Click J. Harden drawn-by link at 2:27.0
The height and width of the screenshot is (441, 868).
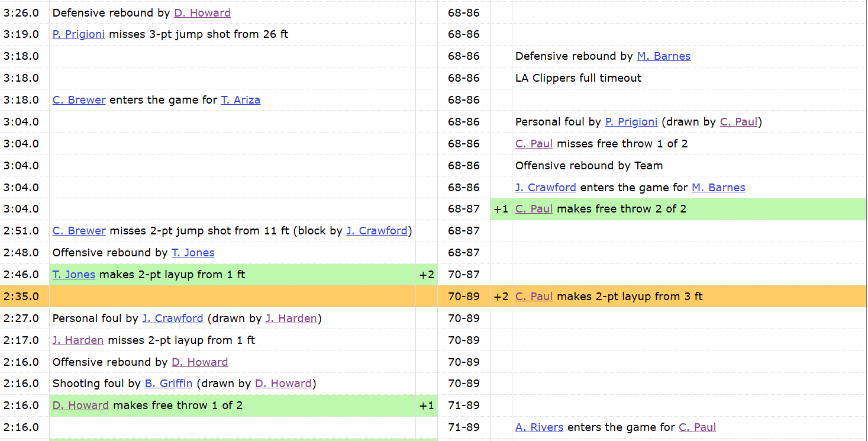[x=291, y=318]
